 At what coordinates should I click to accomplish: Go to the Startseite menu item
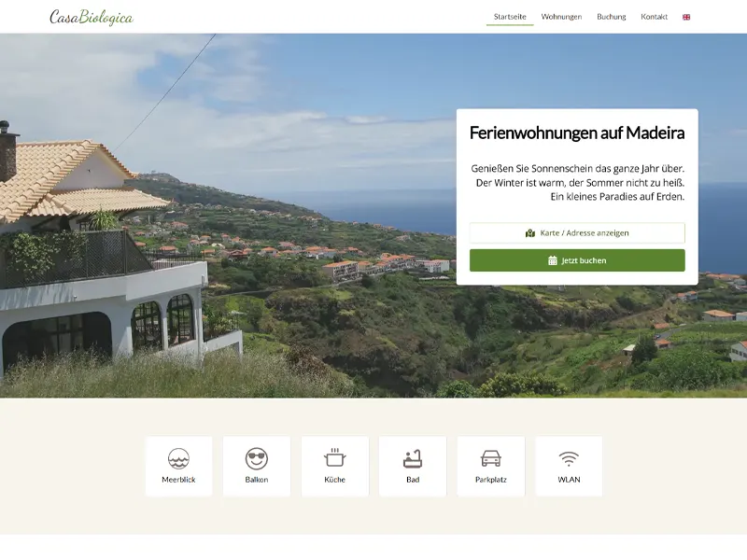(x=510, y=17)
